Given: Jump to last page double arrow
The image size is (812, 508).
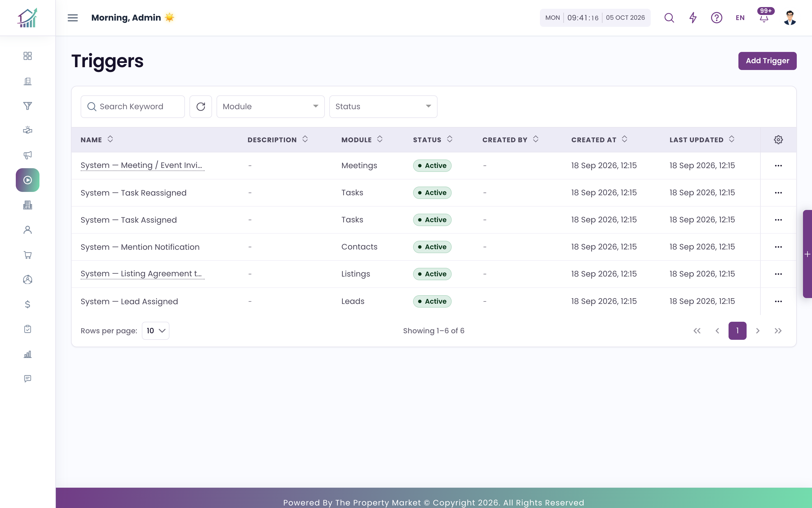Looking at the screenshot, I should (x=778, y=330).
